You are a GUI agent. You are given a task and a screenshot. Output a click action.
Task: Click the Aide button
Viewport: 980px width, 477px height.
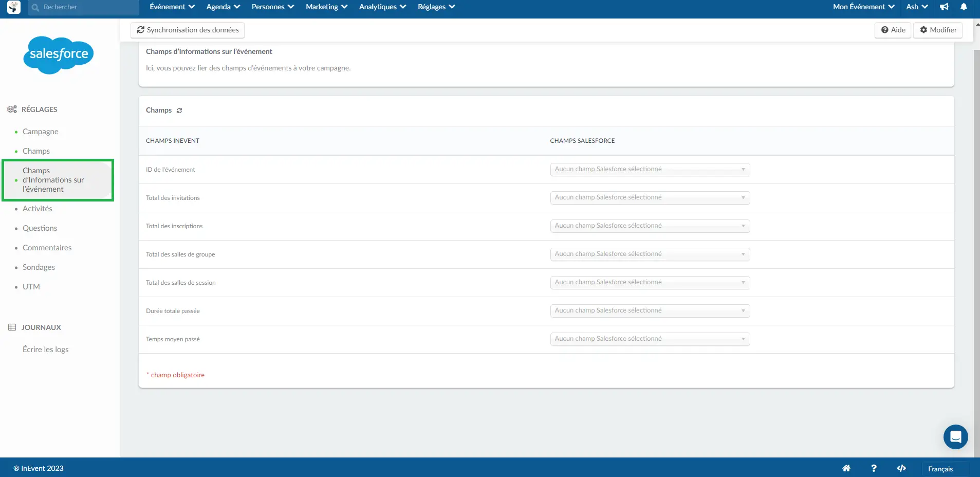click(x=893, y=30)
